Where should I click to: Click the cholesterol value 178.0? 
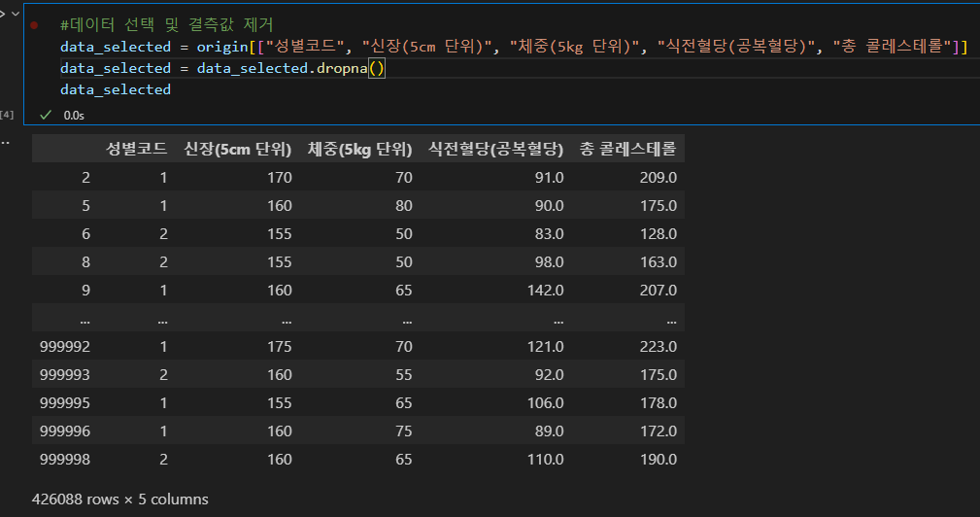point(659,402)
